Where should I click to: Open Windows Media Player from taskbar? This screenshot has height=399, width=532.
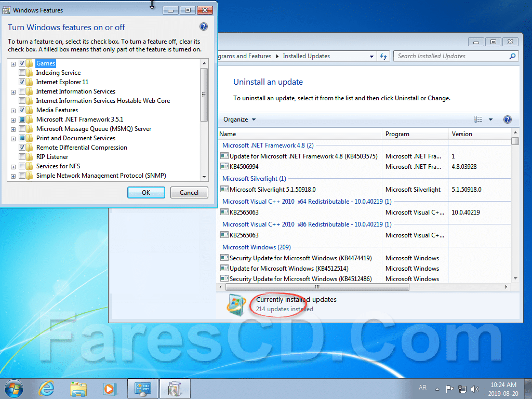point(110,389)
